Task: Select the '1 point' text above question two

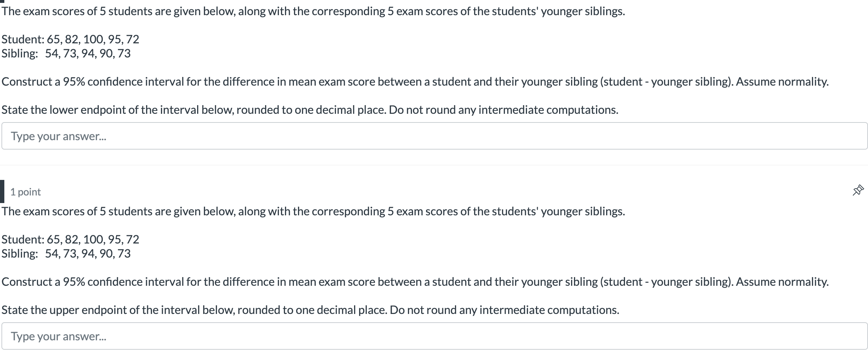Action: pos(25,192)
